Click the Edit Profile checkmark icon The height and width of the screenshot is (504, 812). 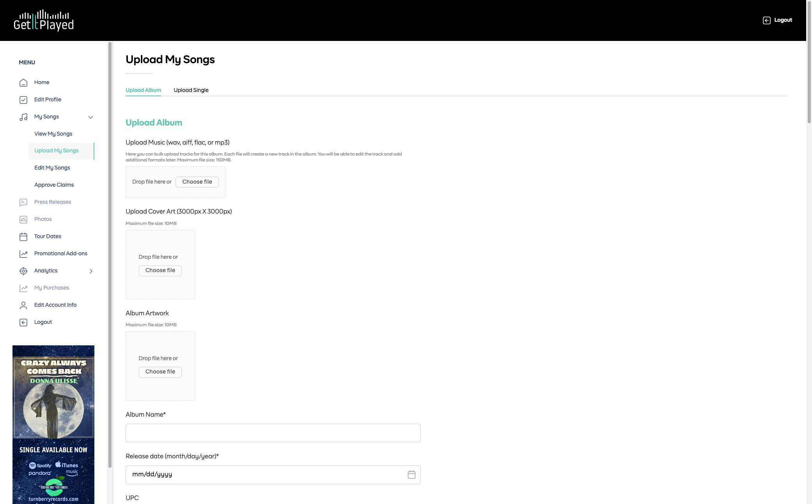(x=23, y=100)
